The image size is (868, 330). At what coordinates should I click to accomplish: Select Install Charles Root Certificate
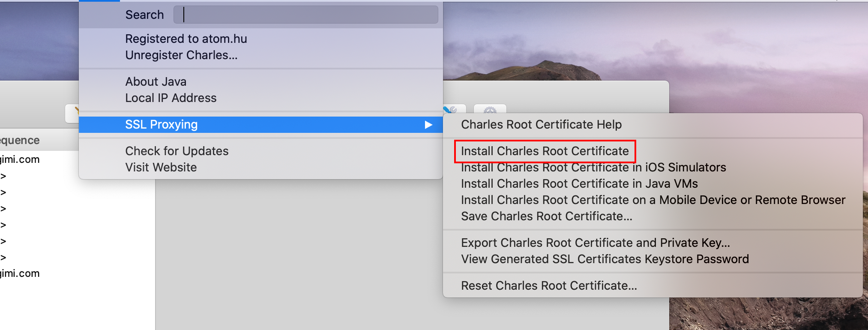coord(545,151)
